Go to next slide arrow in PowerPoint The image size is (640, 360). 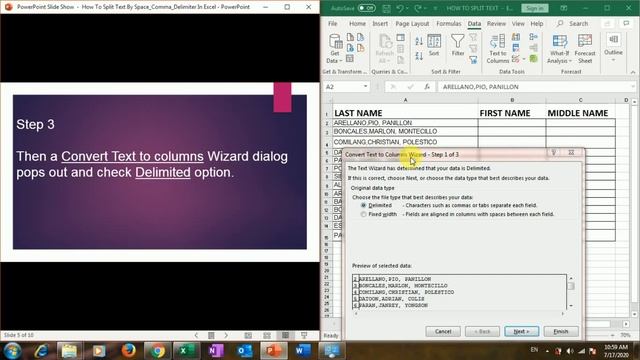pyautogui.click(x=226, y=335)
